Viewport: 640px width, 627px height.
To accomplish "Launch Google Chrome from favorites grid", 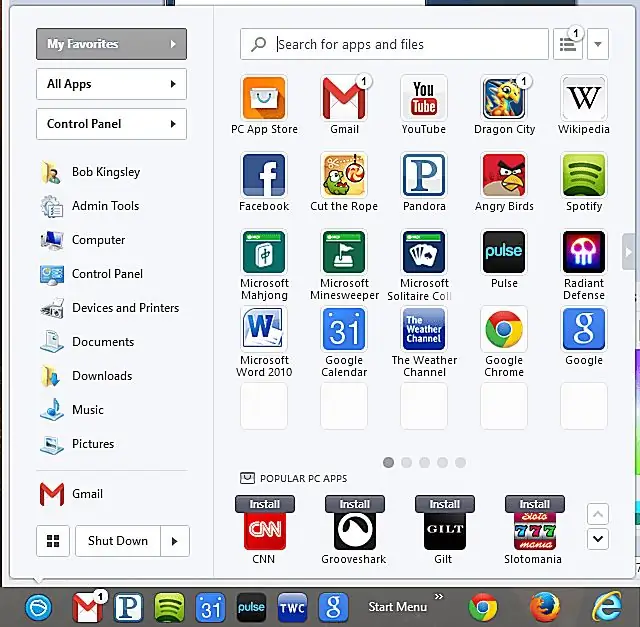I will pos(504,329).
